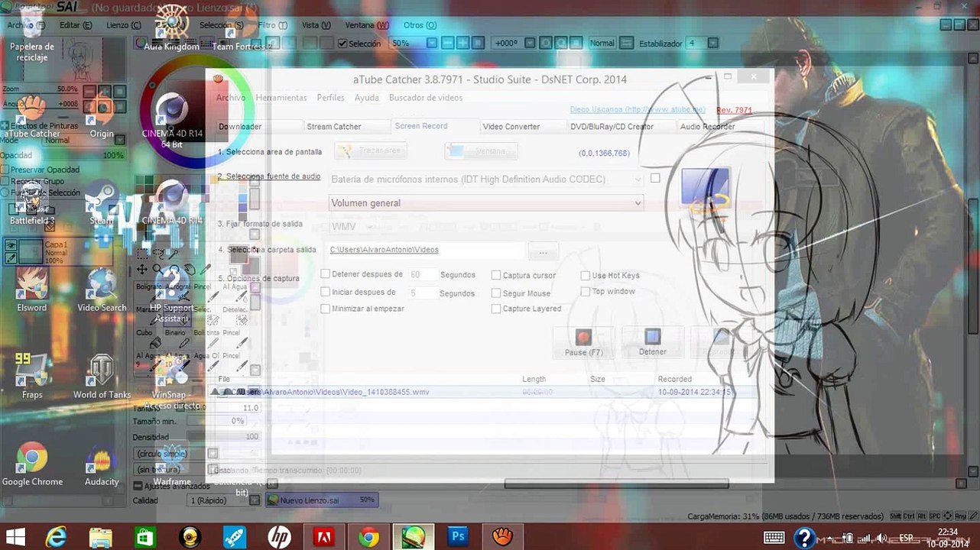Open the HP taskbar icon
This screenshot has height=550, width=980.
pos(279,537)
